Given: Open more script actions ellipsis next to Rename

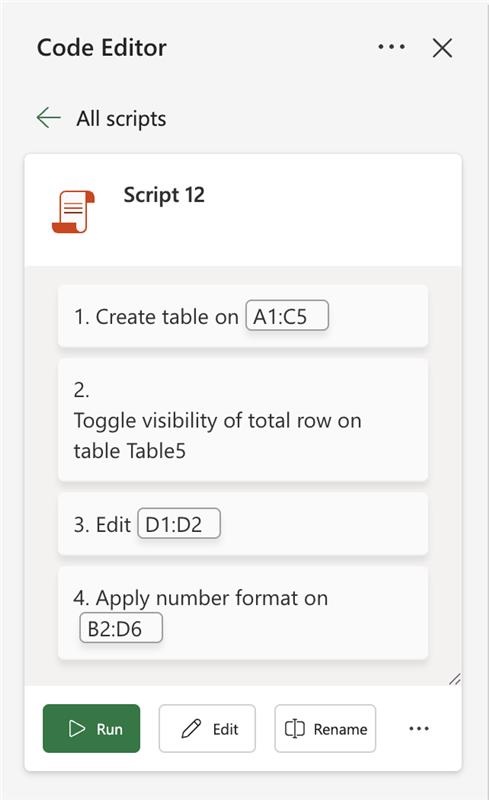Looking at the screenshot, I should click(419, 729).
